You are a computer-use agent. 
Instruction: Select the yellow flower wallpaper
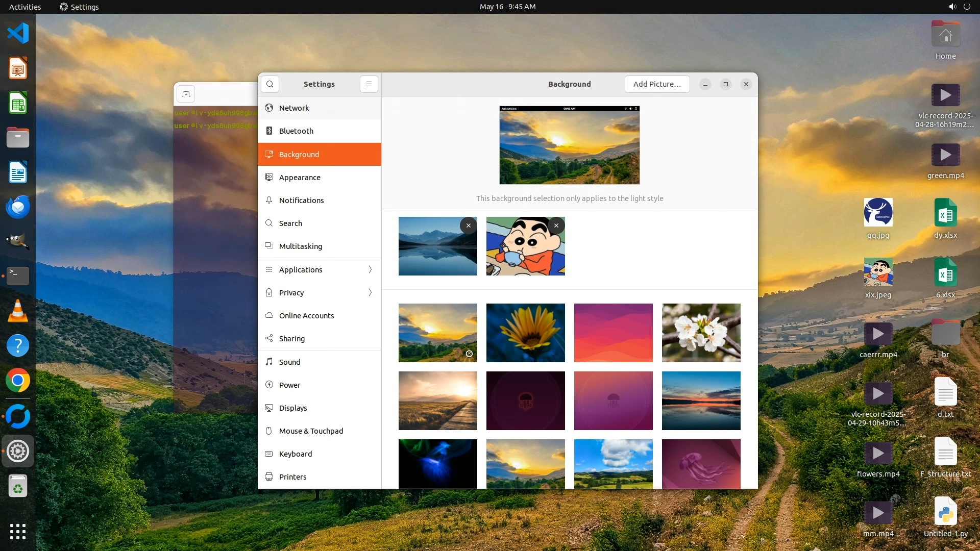pyautogui.click(x=525, y=333)
